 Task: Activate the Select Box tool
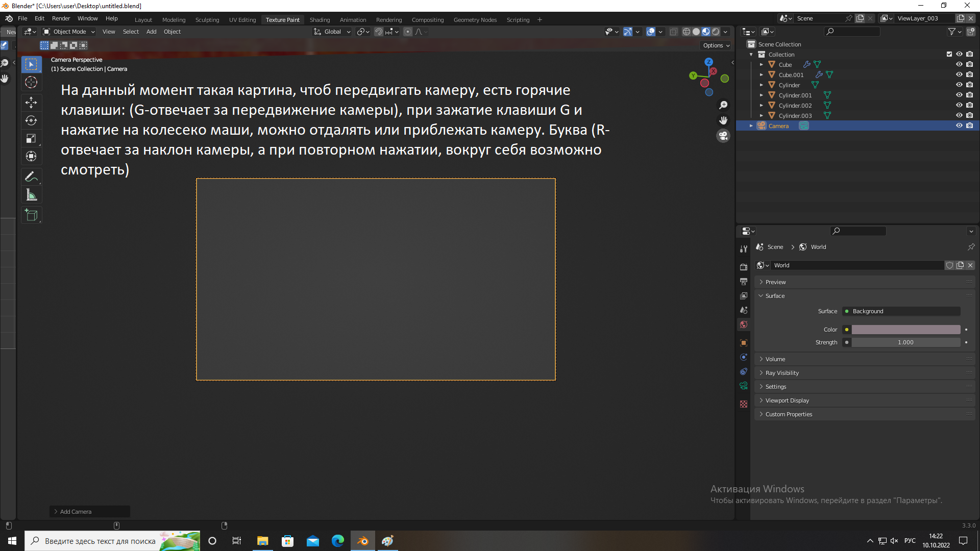point(31,64)
